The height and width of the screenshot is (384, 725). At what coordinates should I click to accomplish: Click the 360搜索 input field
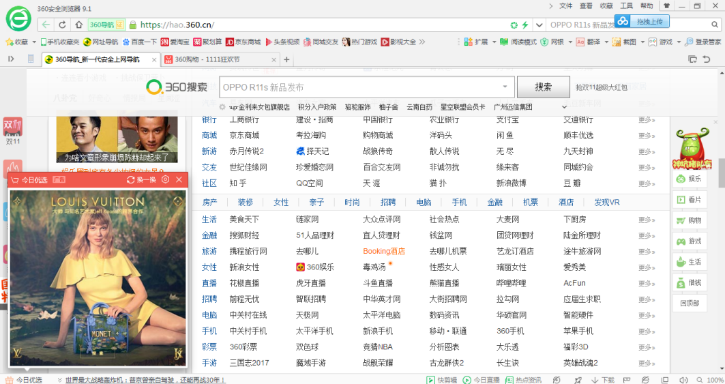pyautogui.click(x=367, y=87)
